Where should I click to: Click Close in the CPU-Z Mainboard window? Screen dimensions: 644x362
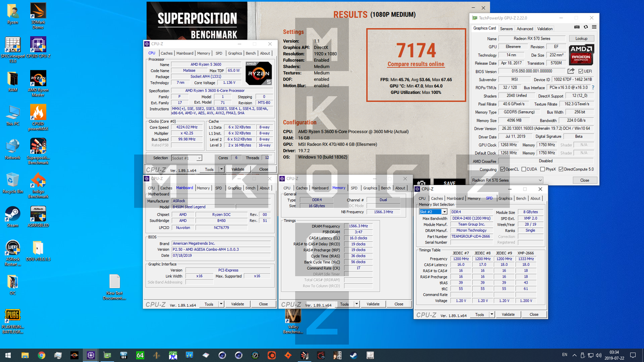263,304
